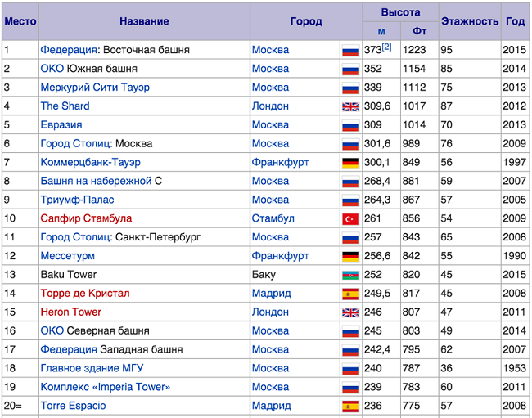This screenshot has width=532, height=418.
Task: Open the Лондон link in the Heron Tower row
Action: click(x=270, y=312)
